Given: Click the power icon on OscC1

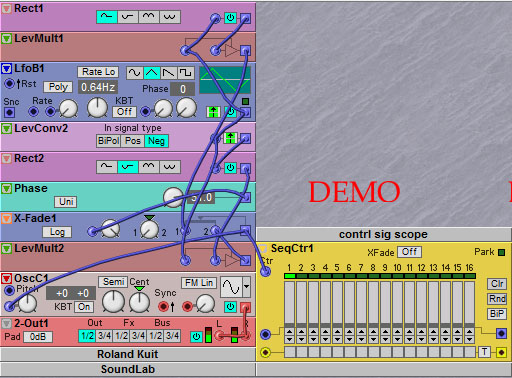Looking at the screenshot, I should pos(230,306).
